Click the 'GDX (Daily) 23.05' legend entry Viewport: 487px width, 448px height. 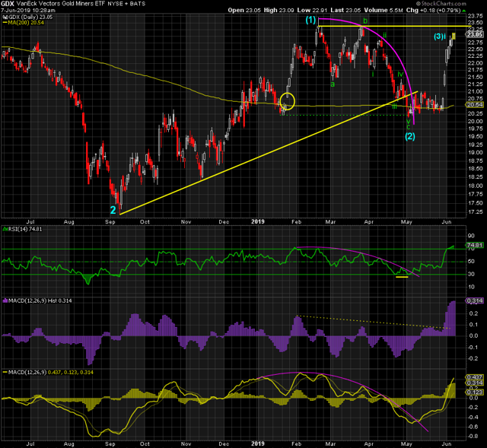pyautogui.click(x=27, y=17)
